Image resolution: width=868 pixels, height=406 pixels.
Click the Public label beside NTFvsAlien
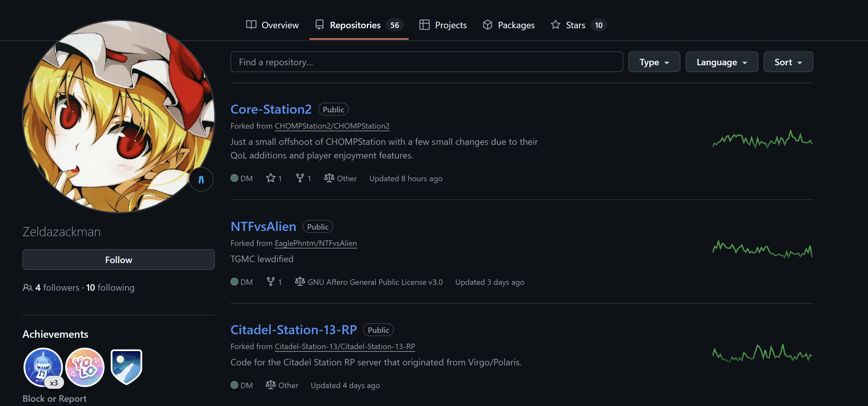[318, 227]
